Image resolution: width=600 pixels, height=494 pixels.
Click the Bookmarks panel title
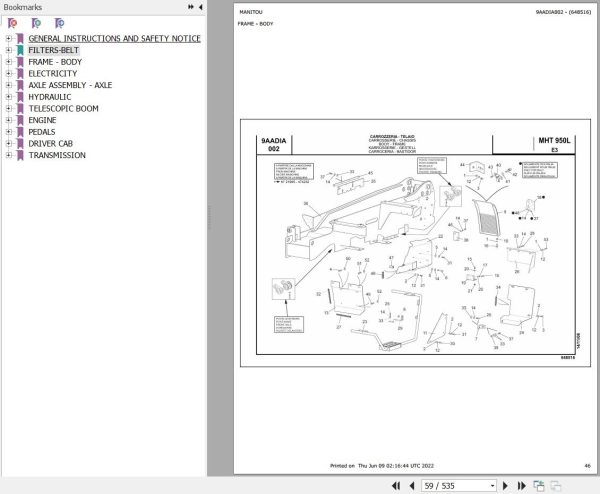point(23,7)
